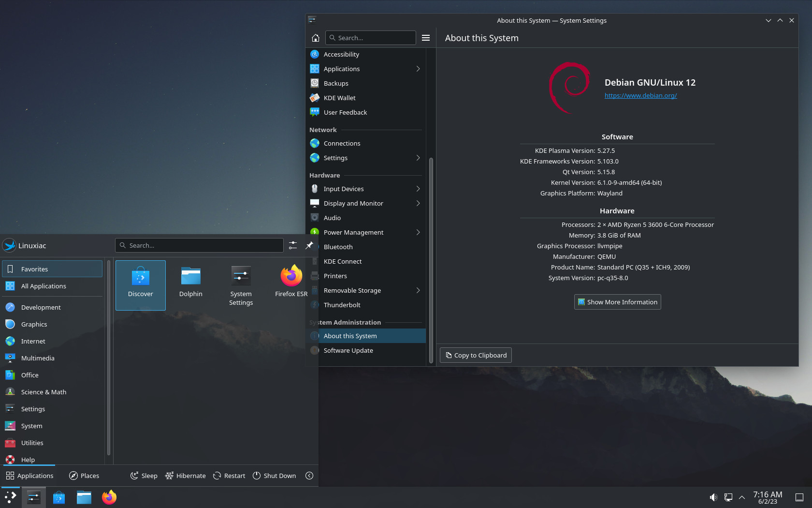Viewport: 812px width, 508px height.
Task: Click Show More Information button
Action: click(x=617, y=302)
